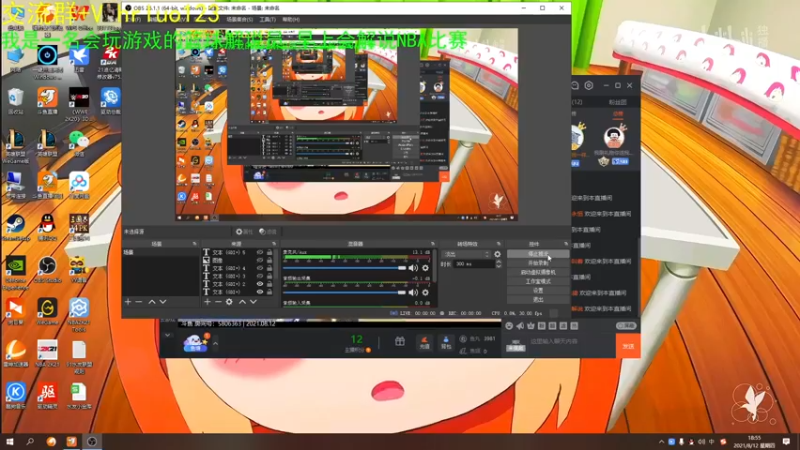
Task: Click the 启动虚拟摄像机 button
Action: [538, 272]
